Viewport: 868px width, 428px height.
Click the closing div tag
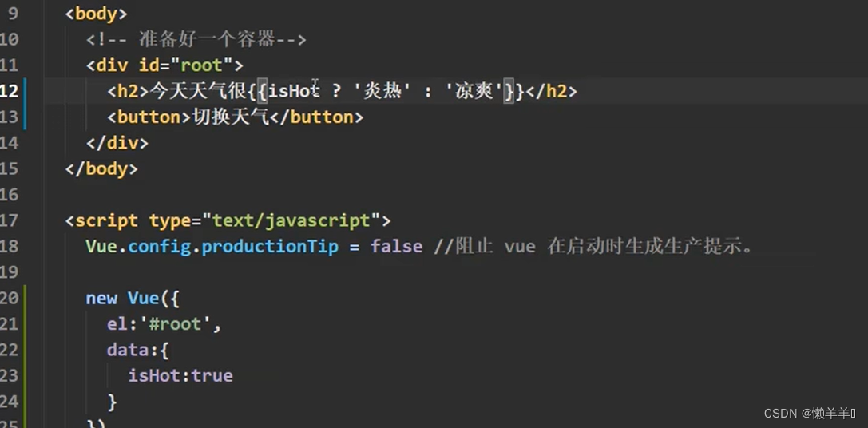[x=117, y=143]
